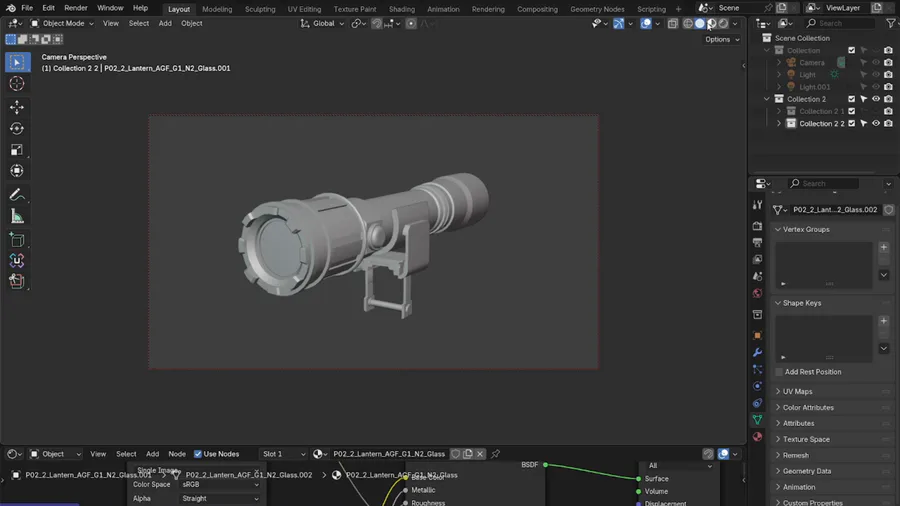900x506 pixels.
Task: Click the outliner search field
Action: click(x=839, y=24)
